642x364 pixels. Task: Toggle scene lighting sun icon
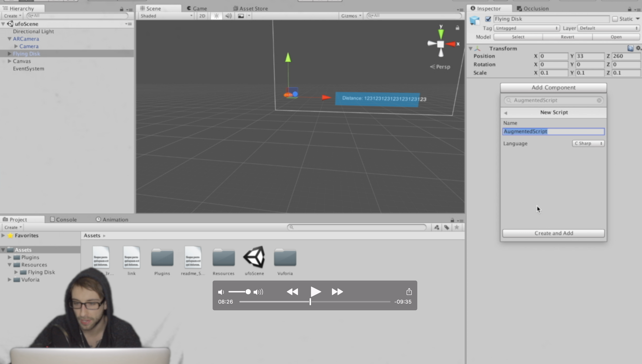coord(216,16)
